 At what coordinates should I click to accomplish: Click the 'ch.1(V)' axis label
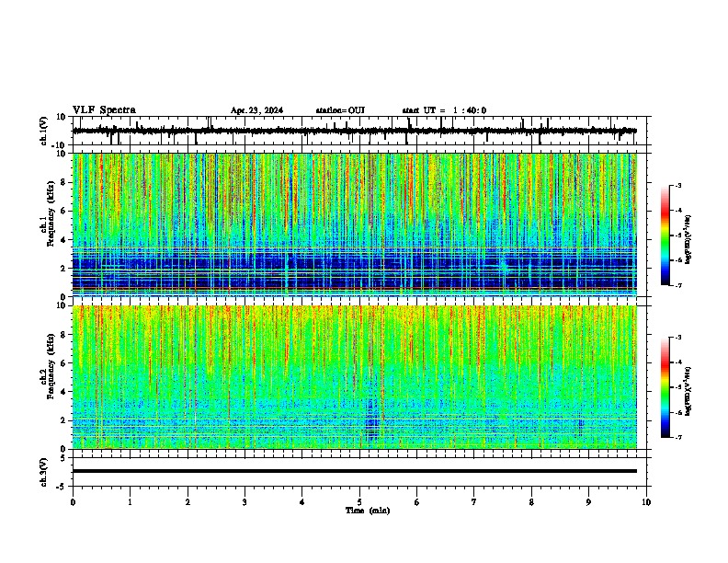pos(44,131)
